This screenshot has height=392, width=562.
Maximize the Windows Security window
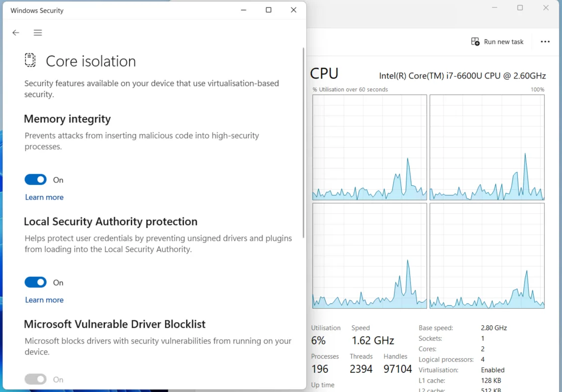click(x=268, y=10)
